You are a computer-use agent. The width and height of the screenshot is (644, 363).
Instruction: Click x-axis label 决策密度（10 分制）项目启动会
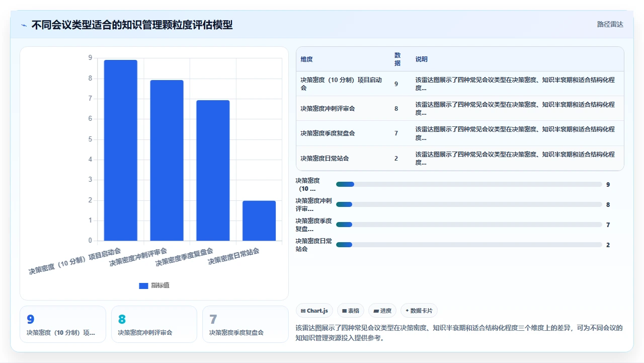point(74,261)
